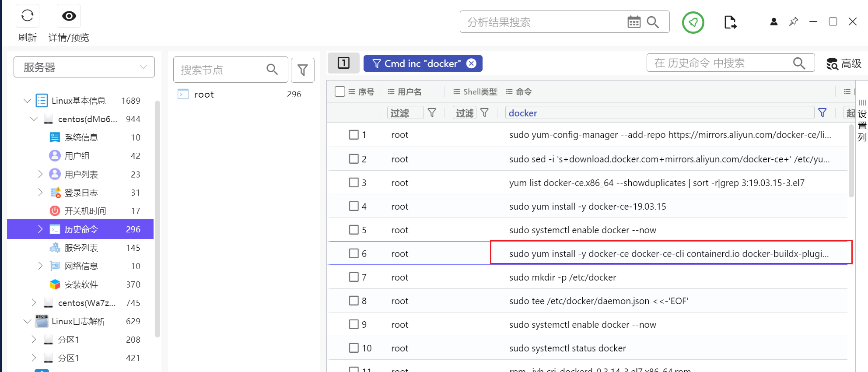Click the 在历史命令中搜索 search field
This screenshot has height=372, width=868.
(x=722, y=63)
